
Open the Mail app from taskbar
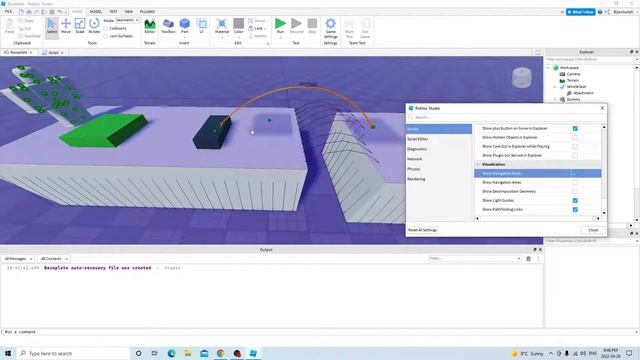click(x=204, y=353)
